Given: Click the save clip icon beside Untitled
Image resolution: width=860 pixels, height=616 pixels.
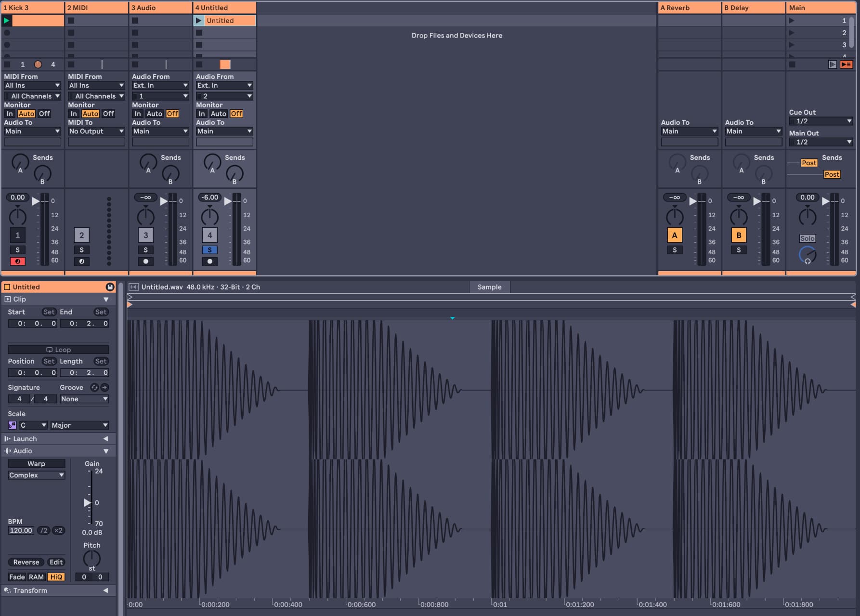Looking at the screenshot, I should (x=110, y=287).
